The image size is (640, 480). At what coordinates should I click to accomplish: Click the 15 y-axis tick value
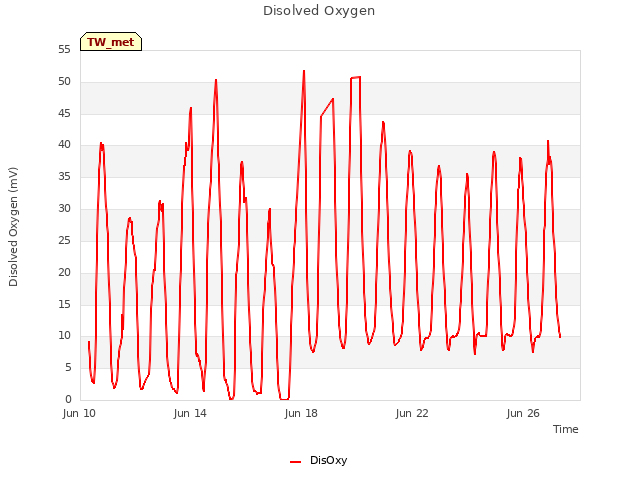64,304
